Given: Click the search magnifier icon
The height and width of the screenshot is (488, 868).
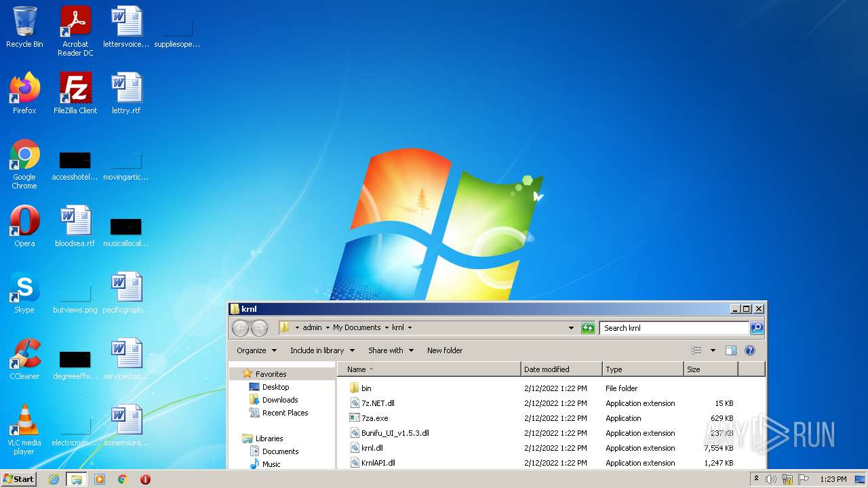Looking at the screenshot, I should tap(757, 328).
